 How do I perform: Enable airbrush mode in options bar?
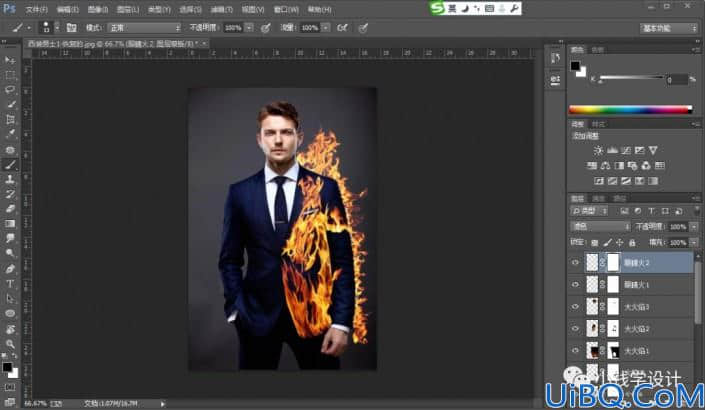pyautogui.click(x=343, y=28)
